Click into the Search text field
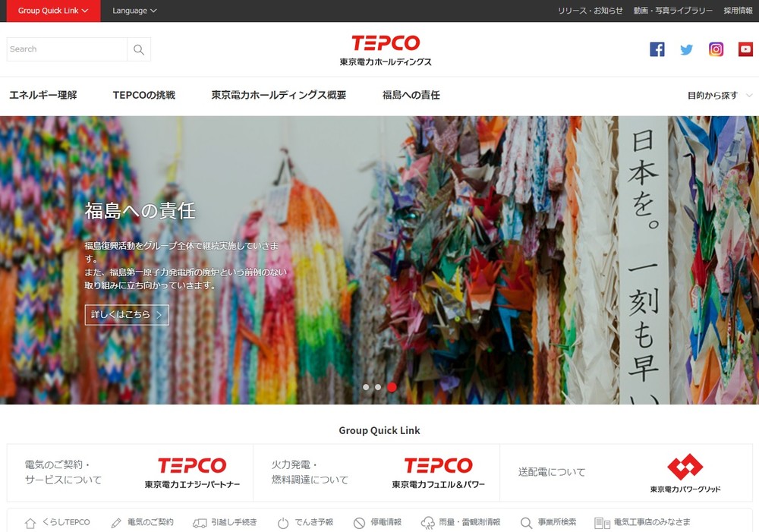759x532 pixels. [67, 49]
